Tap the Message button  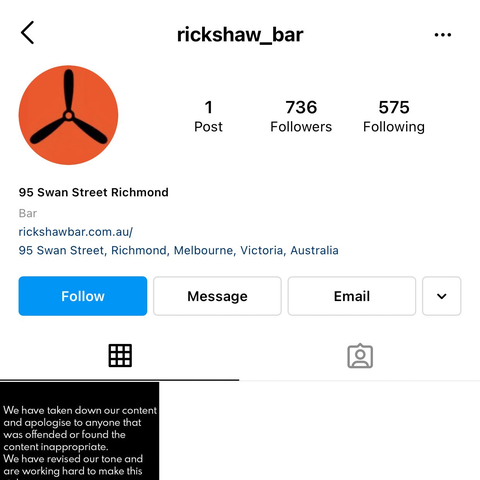(217, 296)
